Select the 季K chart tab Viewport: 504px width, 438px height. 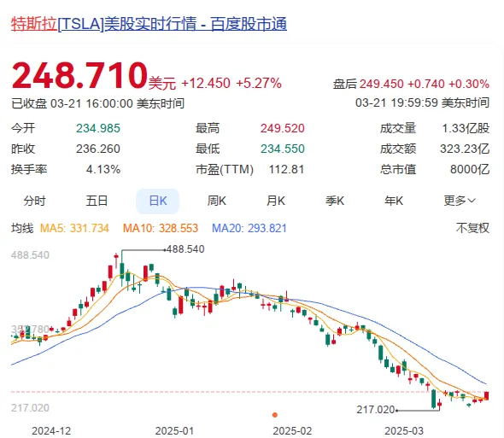tap(335, 201)
